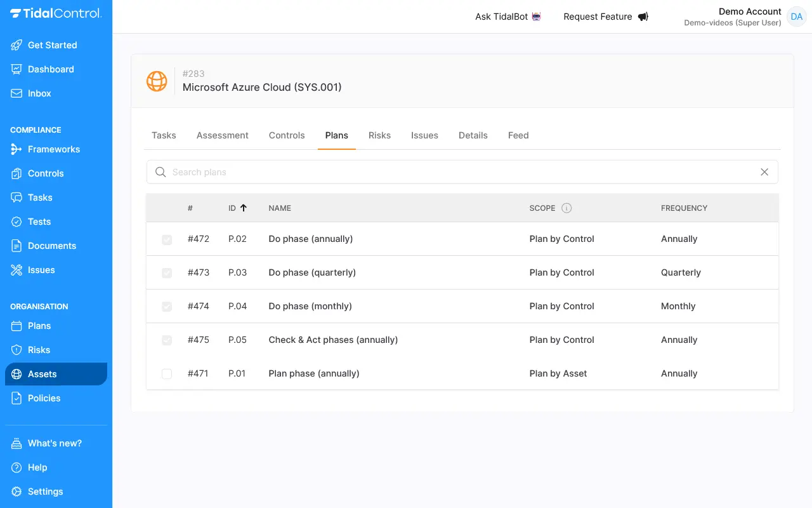Click the Request Feature megaphone icon

tap(643, 17)
